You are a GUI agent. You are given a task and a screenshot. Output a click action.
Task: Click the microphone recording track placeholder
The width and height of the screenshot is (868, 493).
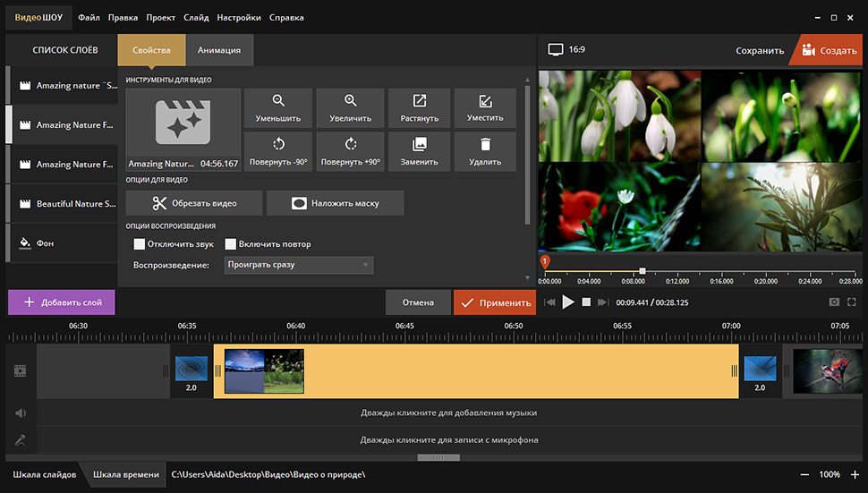click(x=449, y=440)
